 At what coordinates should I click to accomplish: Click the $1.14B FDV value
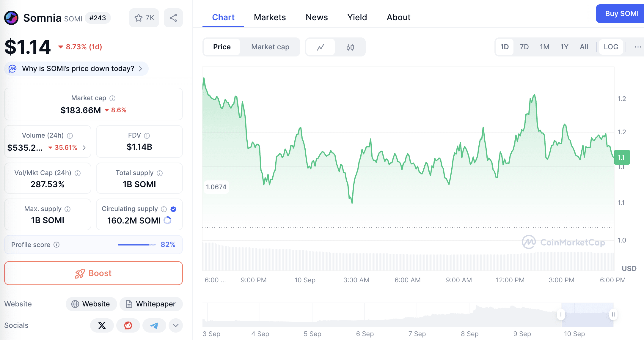coord(139,147)
